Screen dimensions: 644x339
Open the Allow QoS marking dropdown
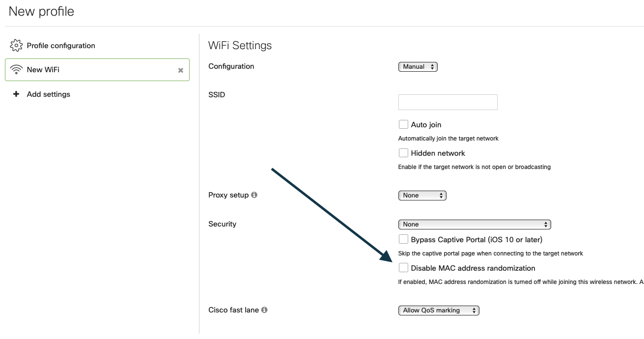(x=438, y=311)
